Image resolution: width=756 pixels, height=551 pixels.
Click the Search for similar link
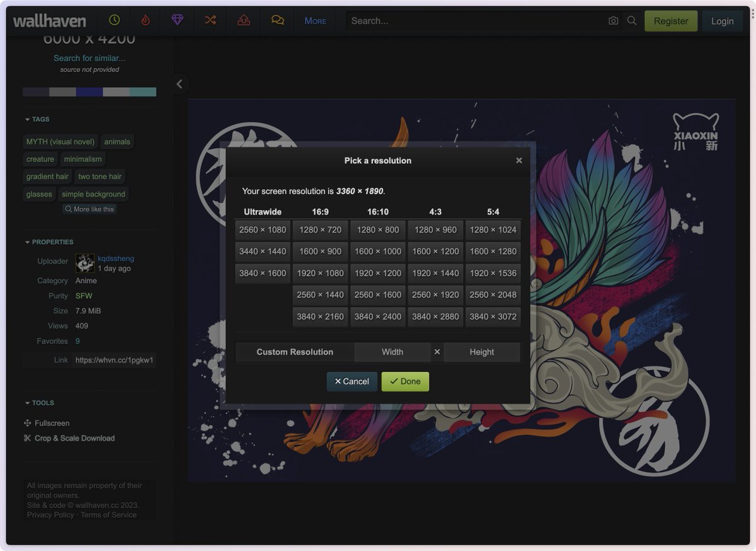point(89,58)
